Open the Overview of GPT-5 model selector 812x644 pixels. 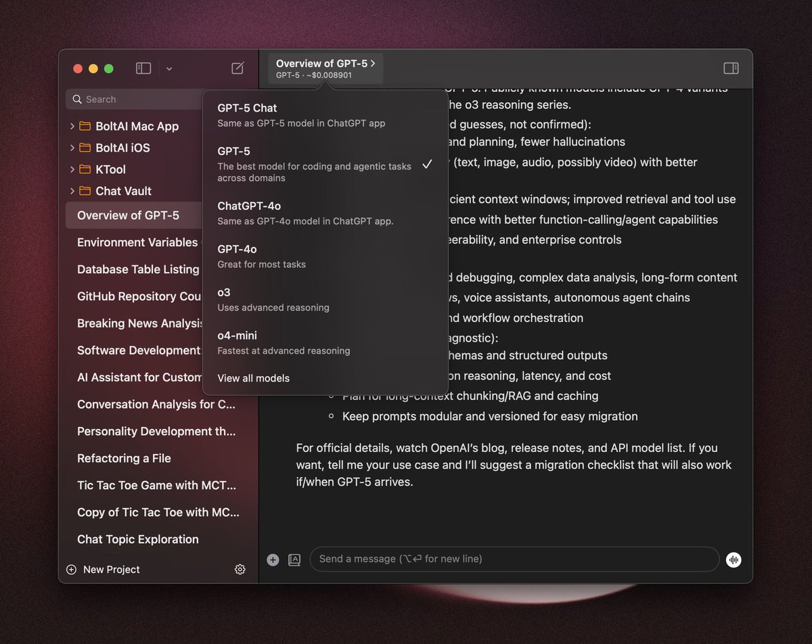pos(325,68)
